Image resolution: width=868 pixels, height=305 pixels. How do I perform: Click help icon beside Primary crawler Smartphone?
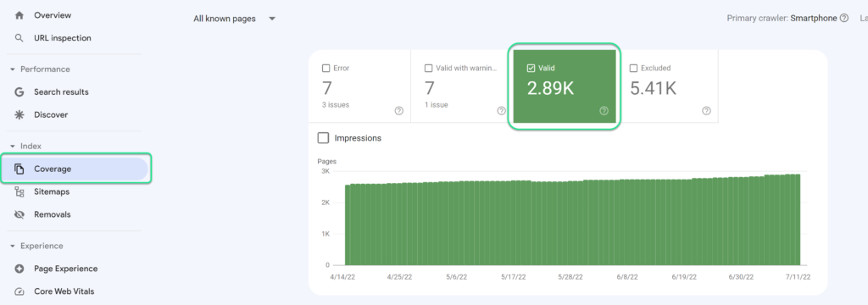coord(844,19)
